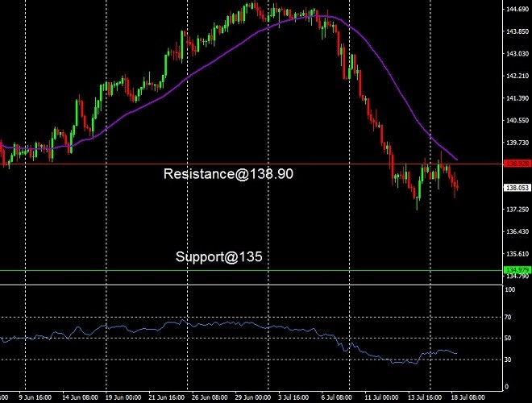Click the 21 Jun 16:00 time label
532x403 pixels.
[167, 397]
